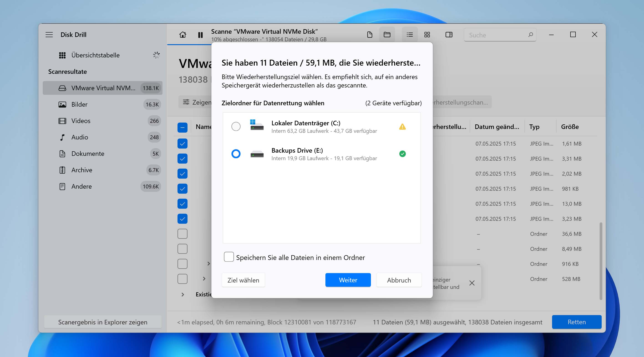Go to the home screen icon
Image resolution: width=644 pixels, height=357 pixels.
183,35
